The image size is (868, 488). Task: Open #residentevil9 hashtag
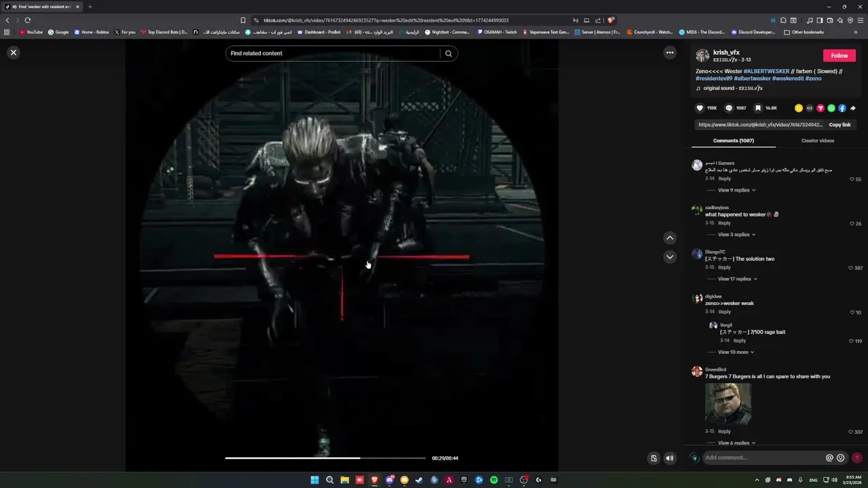[x=713, y=79]
